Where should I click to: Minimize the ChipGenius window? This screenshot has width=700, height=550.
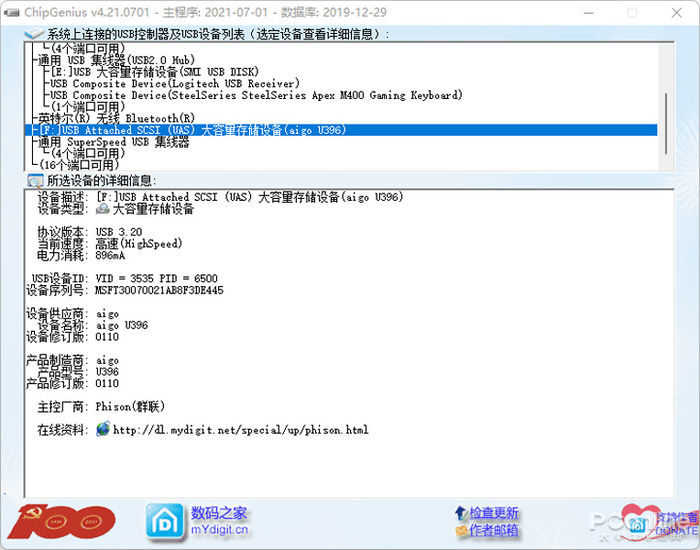point(589,13)
